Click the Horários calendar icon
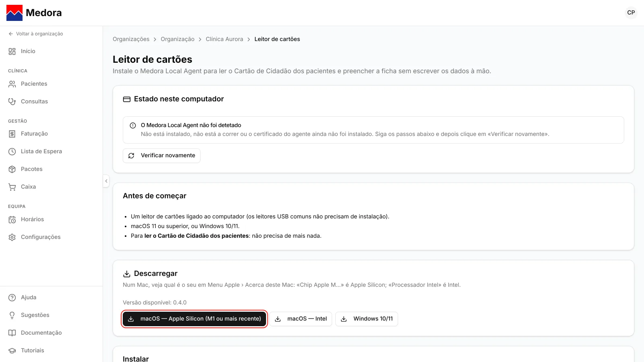This screenshot has width=644, height=362. pyautogui.click(x=12, y=219)
